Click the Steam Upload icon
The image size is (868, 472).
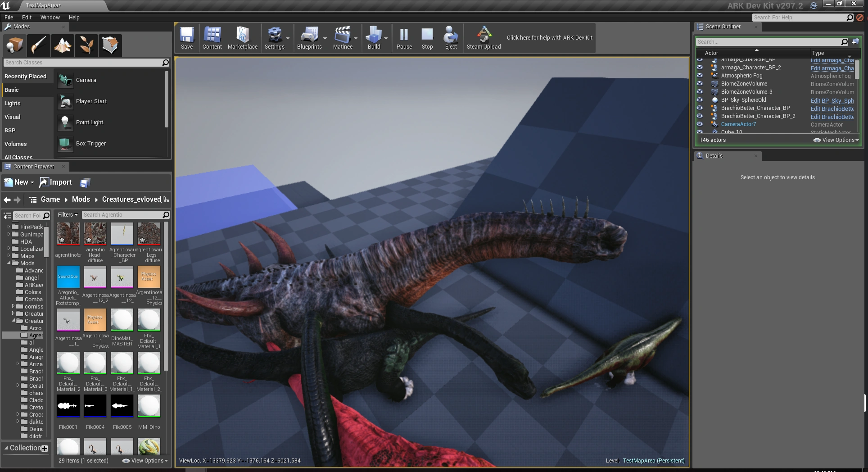pos(484,38)
